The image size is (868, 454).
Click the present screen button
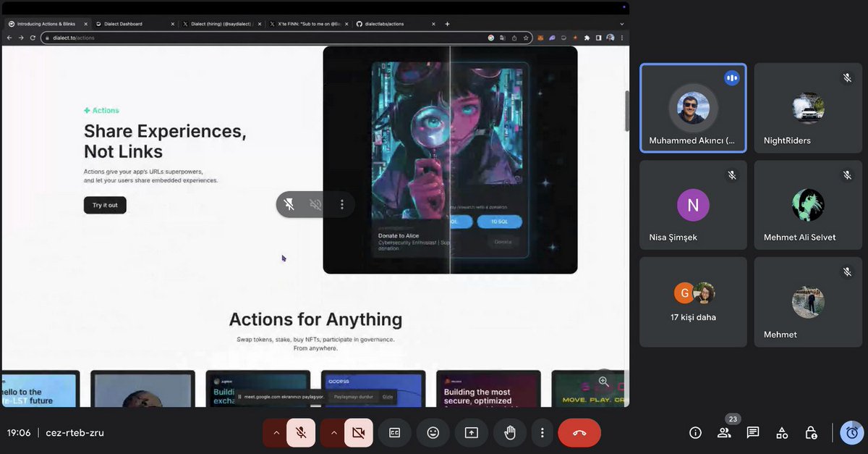[x=472, y=432]
